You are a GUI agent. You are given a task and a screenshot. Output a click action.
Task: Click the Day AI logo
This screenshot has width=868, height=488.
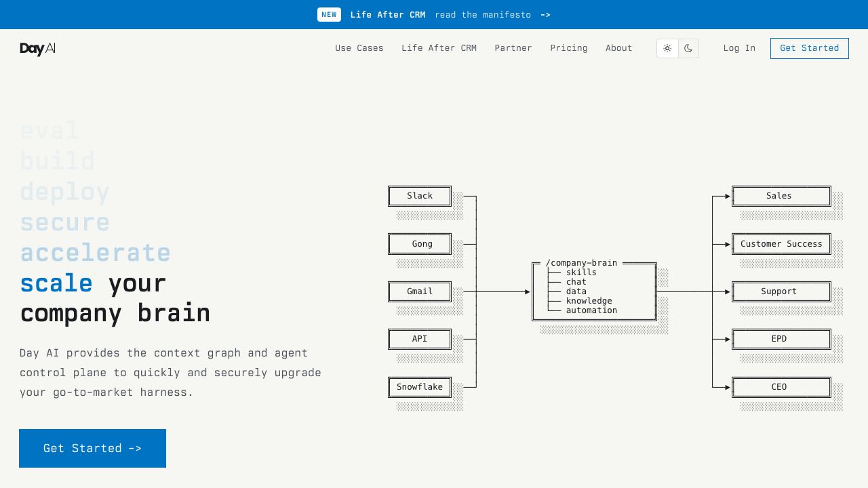point(38,48)
